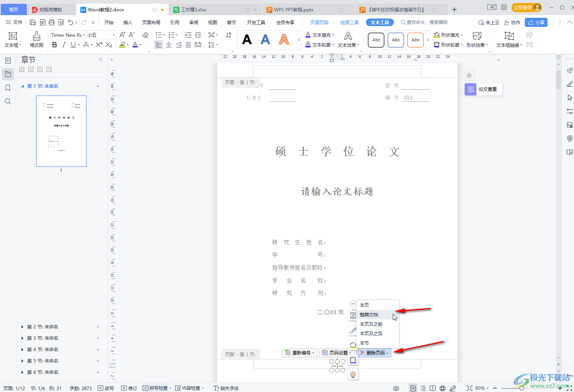Click the Format Painter (格式刷) icon
Screen dimensions: 574x392
pyautogui.click(x=36, y=40)
